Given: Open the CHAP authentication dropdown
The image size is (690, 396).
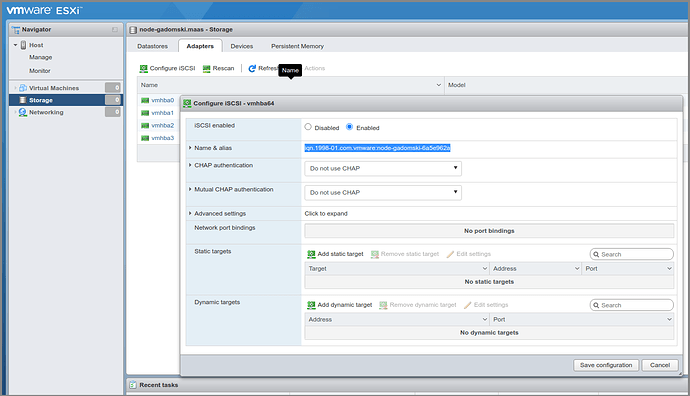Looking at the screenshot, I should click(x=383, y=168).
